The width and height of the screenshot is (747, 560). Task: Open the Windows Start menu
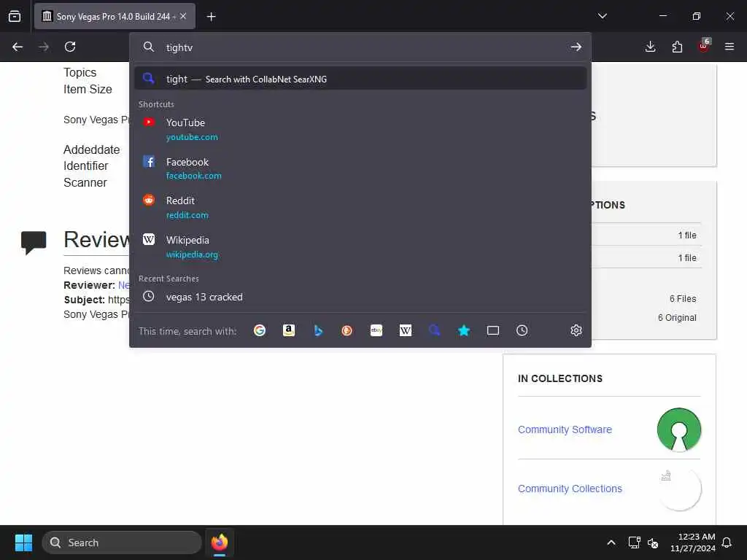[23, 542]
